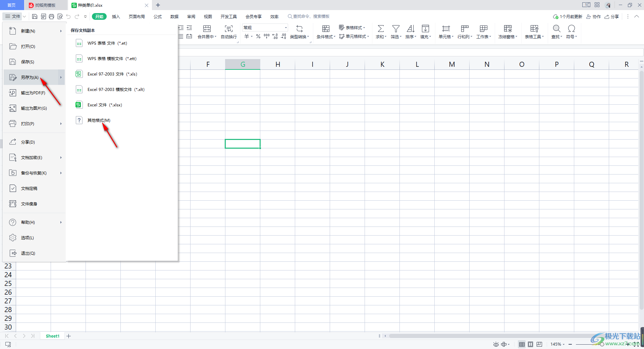Click the Start ribbon tab
Image resolution: width=644 pixels, height=349 pixels.
(x=99, y=16)
